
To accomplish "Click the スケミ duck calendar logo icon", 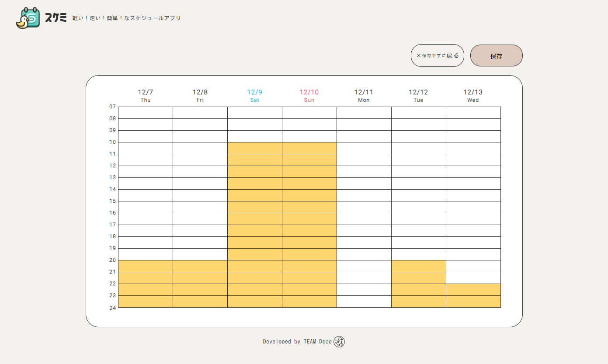I will (28, 17).
